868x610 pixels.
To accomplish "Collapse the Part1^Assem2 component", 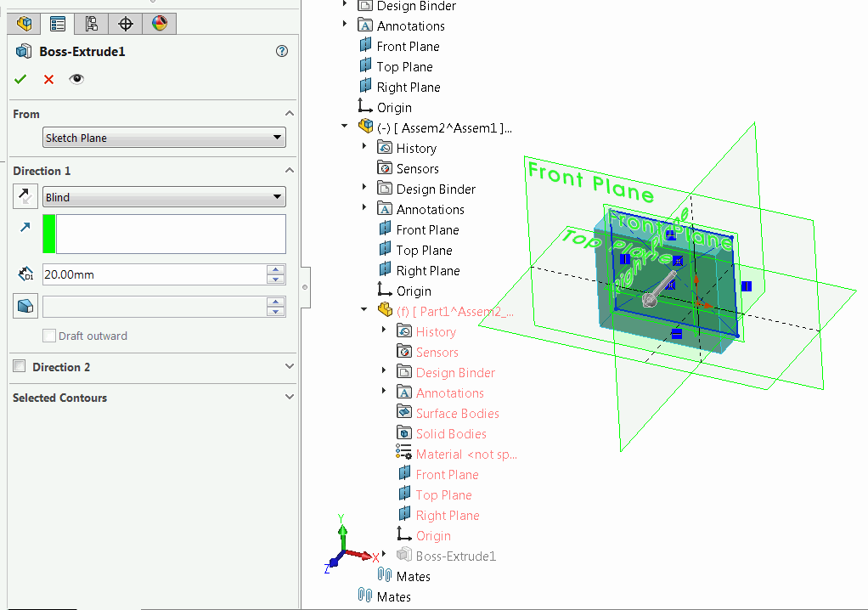I will (x=364, y=309).
